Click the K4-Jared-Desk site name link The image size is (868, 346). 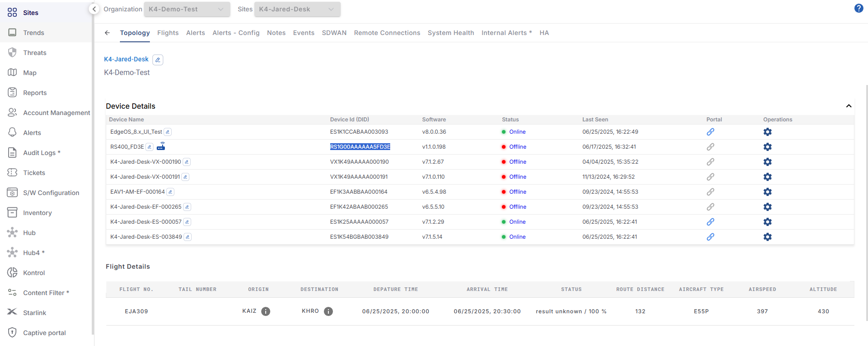click(126, 59)
